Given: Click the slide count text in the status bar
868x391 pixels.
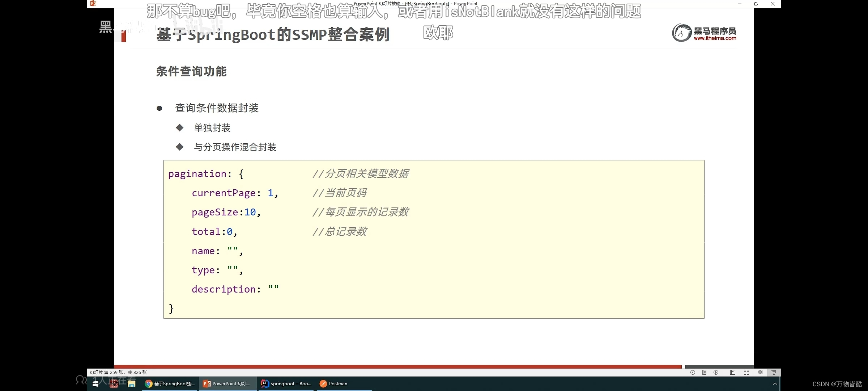Looking at the screenshot, I should click(118, 372).
